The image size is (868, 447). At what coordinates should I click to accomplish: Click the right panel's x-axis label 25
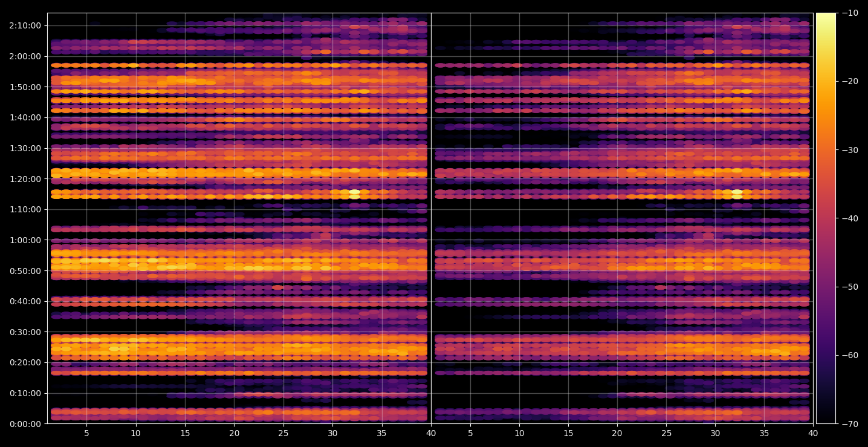pos(666,433)
